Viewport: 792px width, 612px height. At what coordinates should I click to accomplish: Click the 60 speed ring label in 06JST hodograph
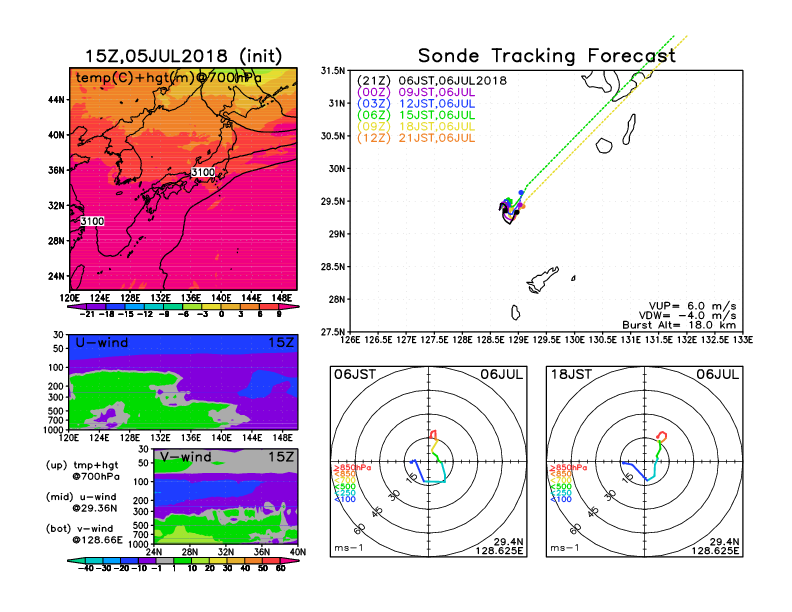[359, 529]
